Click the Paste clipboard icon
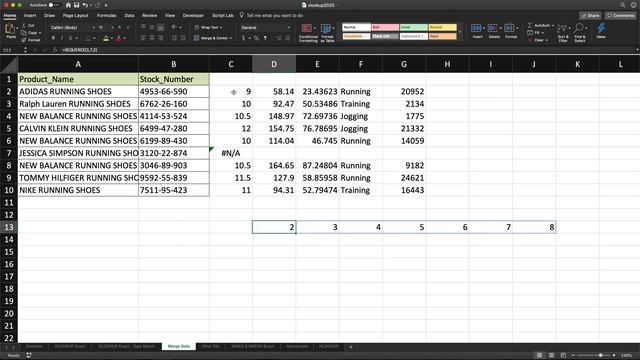The width and height of the screenshot is (640, 360). pos(10,29)
